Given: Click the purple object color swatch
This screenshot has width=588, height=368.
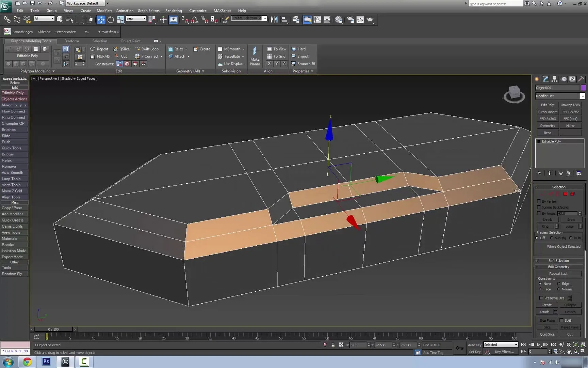Looking at the screenshot, I should click(583, 88).
